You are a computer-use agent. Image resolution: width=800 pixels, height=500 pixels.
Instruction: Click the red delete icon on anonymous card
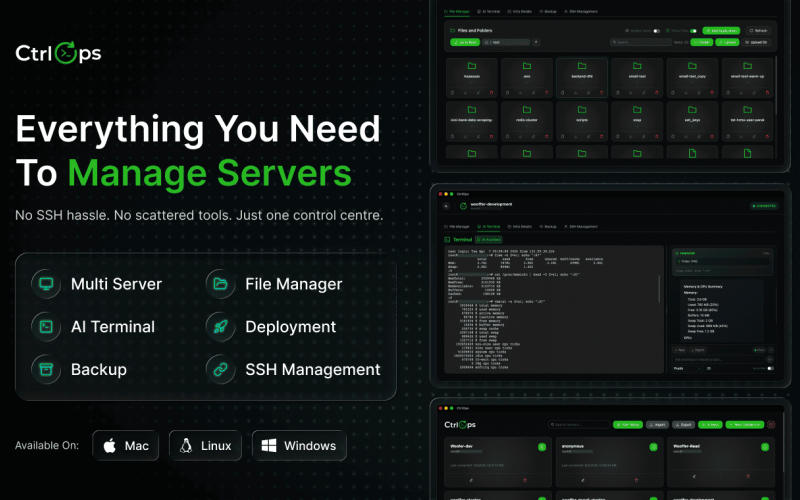(x=636, y=480)
